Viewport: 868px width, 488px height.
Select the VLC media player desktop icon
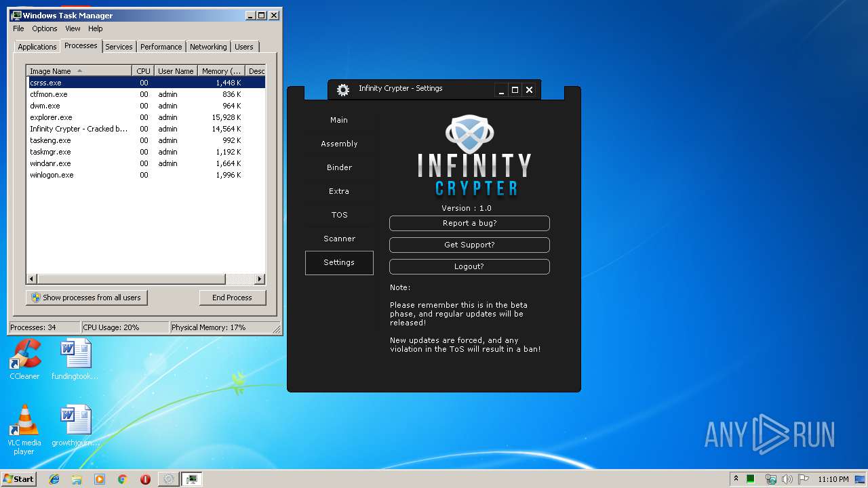[24, 430]
